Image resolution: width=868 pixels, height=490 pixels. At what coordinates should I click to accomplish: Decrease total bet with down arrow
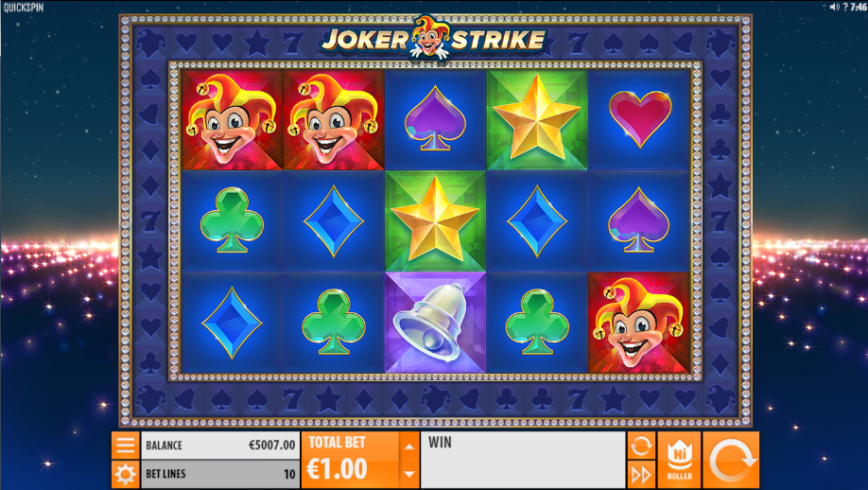(409, 474)
